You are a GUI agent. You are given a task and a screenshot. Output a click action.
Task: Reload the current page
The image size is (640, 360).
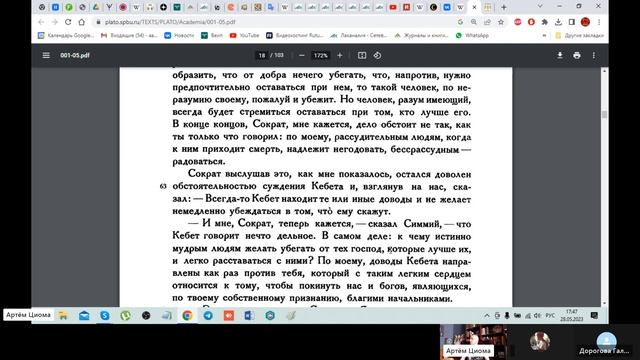point(68,22)
